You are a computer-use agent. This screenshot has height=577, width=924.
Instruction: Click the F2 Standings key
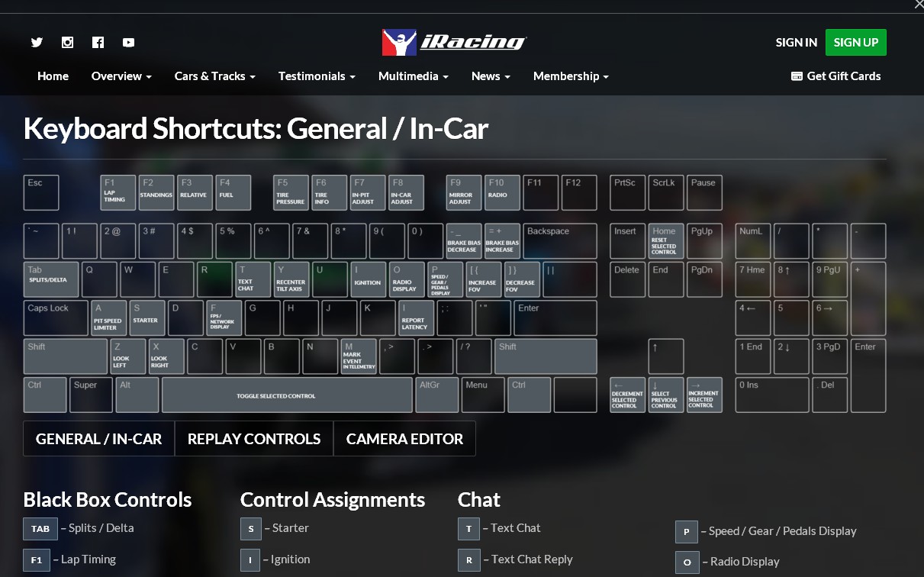tap(156, 193)
